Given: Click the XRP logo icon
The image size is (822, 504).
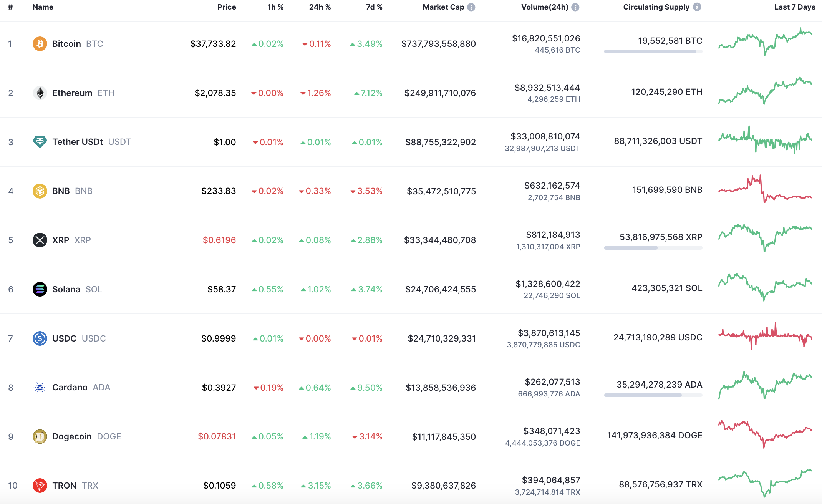Looking at the screenshot, I should (40, 240).
